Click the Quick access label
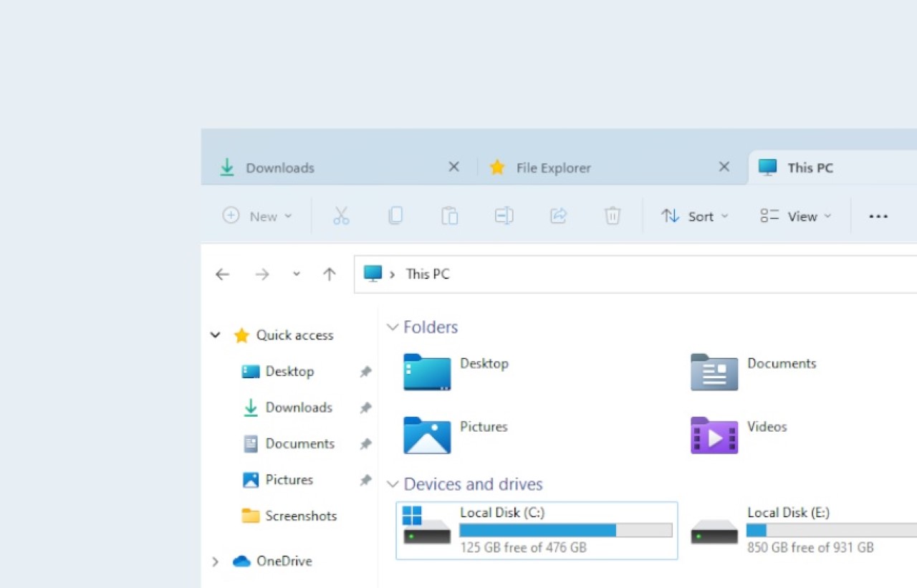The width and height of the screenshot is (917, 588). click(x=295, y=335)
